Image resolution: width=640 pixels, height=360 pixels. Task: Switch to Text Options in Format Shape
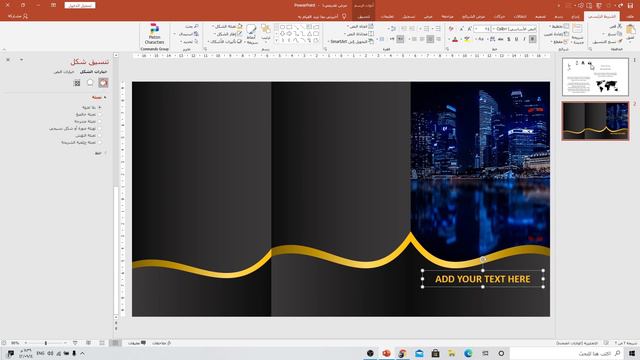64,72
